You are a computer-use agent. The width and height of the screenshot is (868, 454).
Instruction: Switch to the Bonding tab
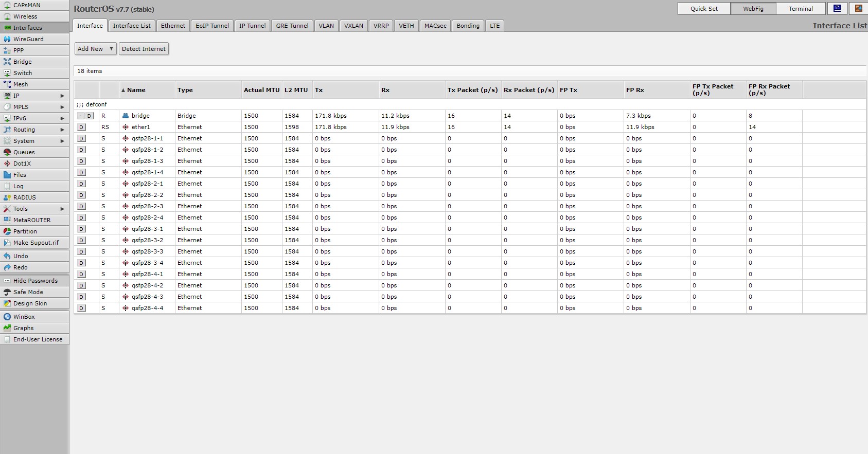click(468, 26)
